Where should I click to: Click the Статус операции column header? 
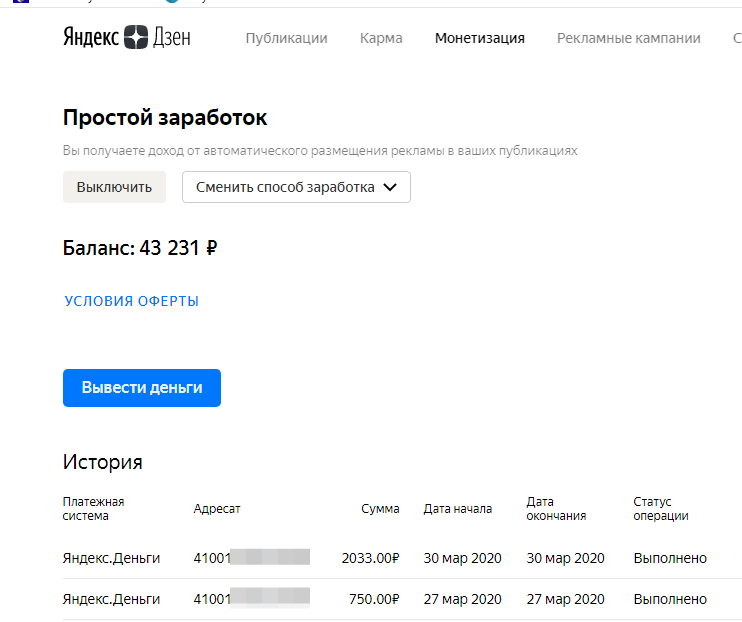coord(661,508)
